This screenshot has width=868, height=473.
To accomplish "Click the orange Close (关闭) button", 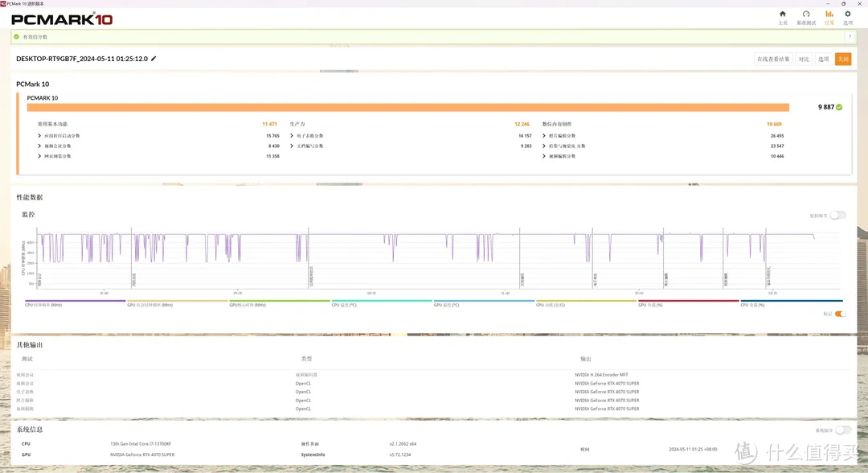I will pyautogui.click(x=843, y=60).
